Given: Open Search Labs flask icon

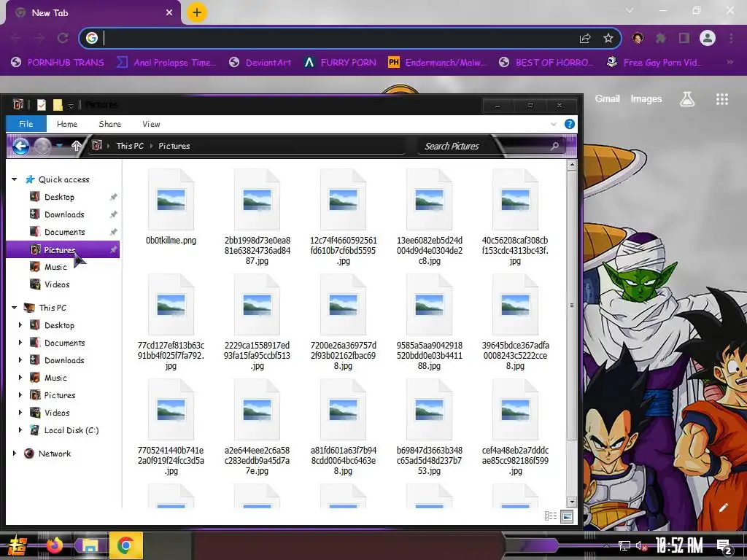Looking at the screenshot, I should 686,99.
